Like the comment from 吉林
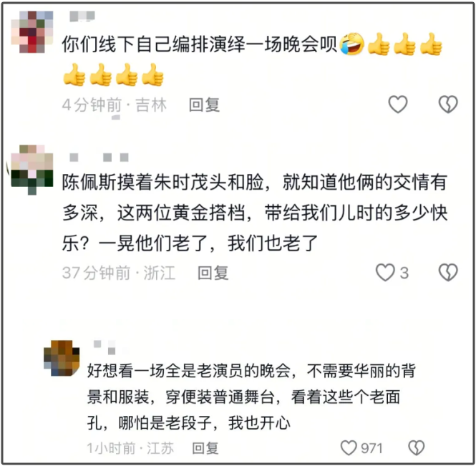The height and width of the screenshot is (466, 476). (x=398, y=105)
